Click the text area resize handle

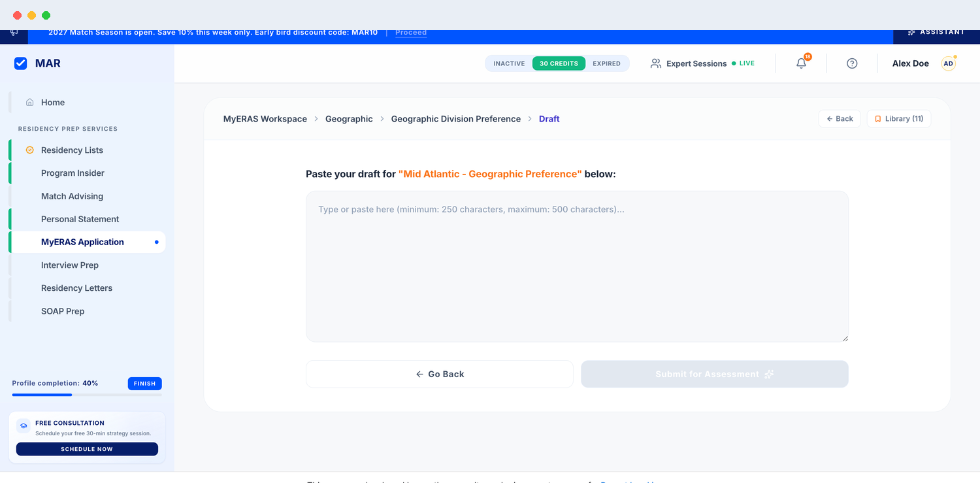click(845, 338)
